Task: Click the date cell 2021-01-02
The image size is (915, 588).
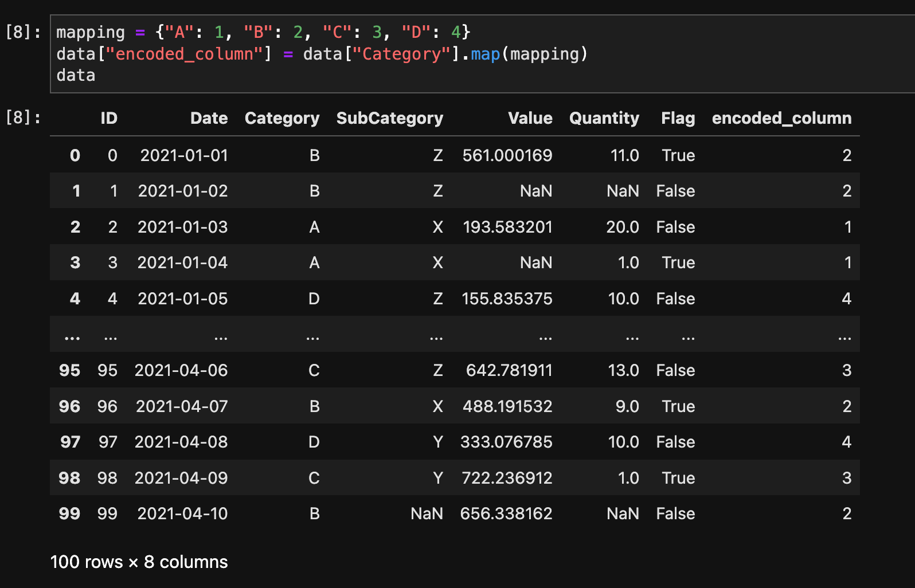Action: point(183,191)
